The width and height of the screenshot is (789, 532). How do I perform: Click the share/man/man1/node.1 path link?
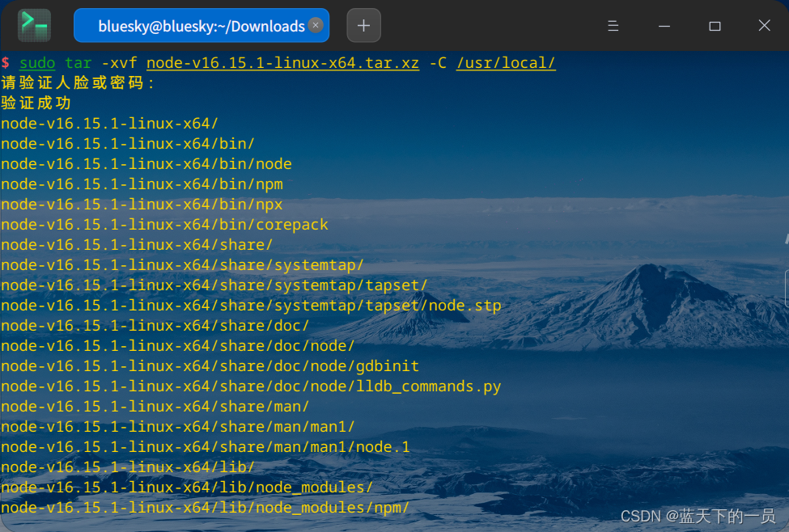click(x=205, y=446)
